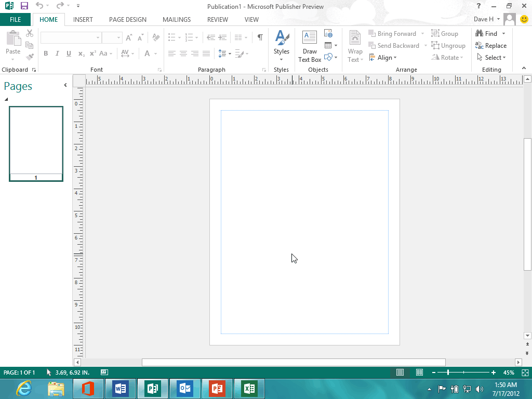
Task: Align text left
Action: 171,54
